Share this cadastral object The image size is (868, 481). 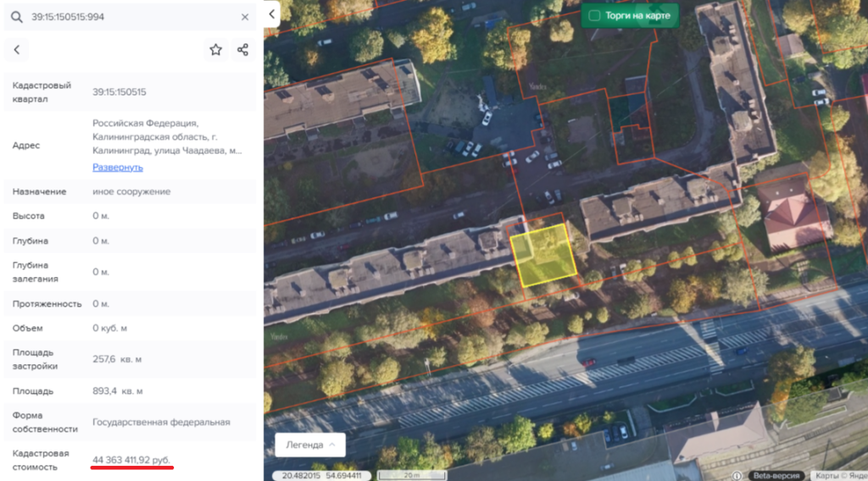click(243, 50)
